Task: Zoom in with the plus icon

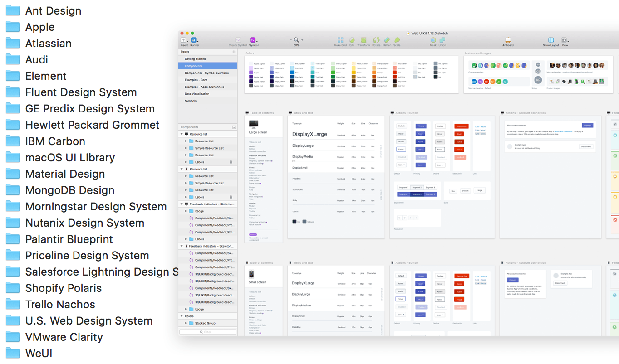Action: [x=302, y=40]
